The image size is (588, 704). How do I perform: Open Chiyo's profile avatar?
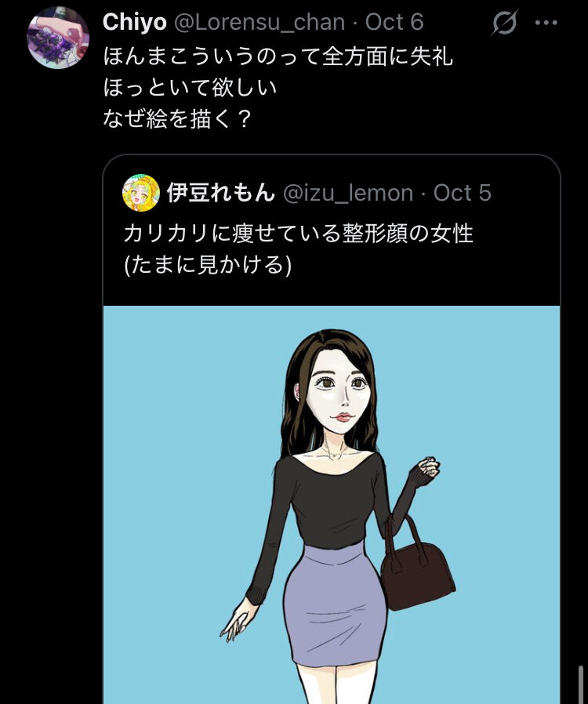coord(58,38)
